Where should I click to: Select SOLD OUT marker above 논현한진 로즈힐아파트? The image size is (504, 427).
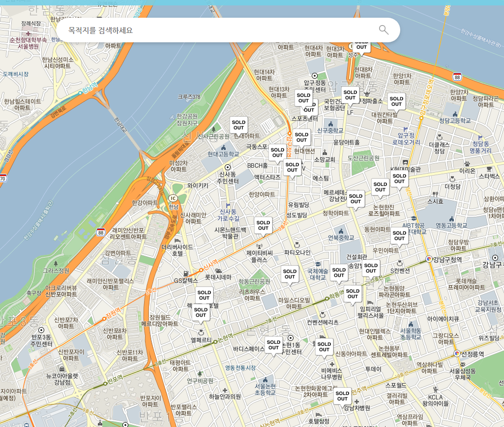coord(380,187)
